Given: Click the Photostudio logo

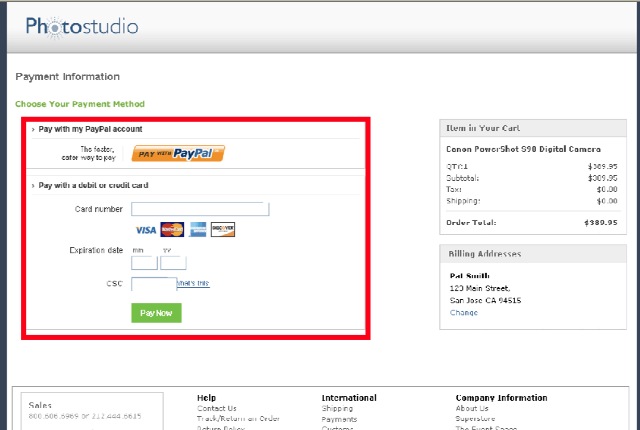Looking at the screenshot, I should 82,27.
